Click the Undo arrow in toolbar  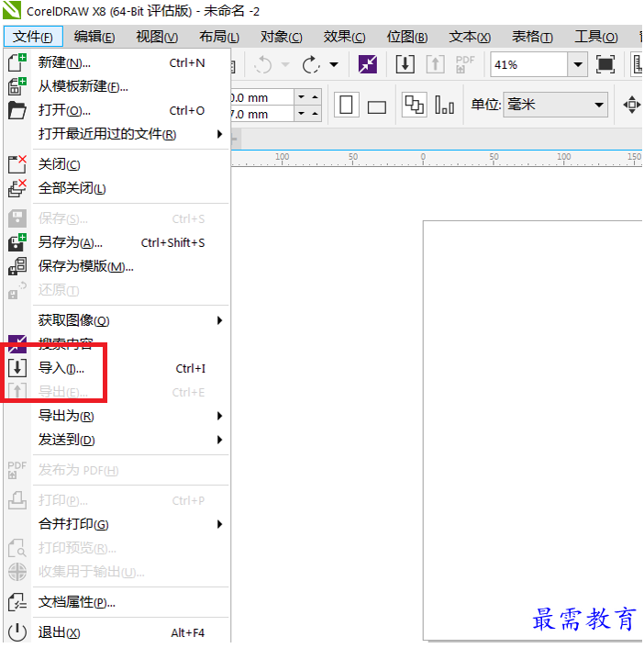[263, 64]
